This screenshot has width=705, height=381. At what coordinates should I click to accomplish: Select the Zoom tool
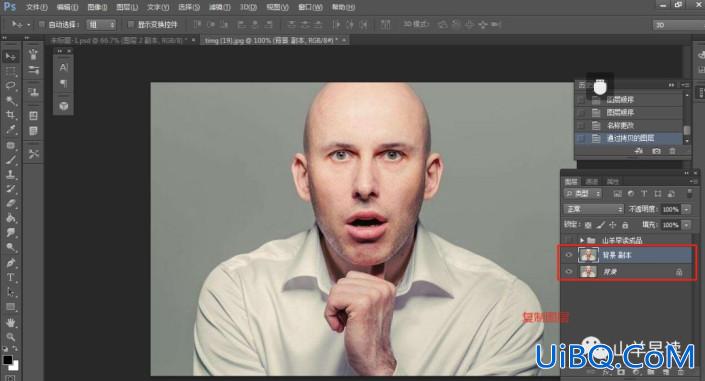[10, 337]
